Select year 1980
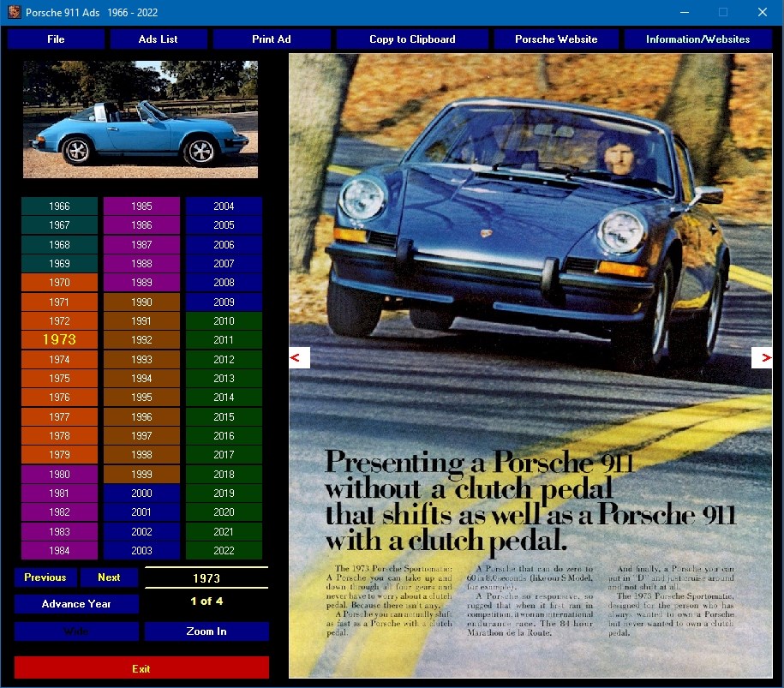This screenshot has height=688, width=784. click(x=59, y=474)
